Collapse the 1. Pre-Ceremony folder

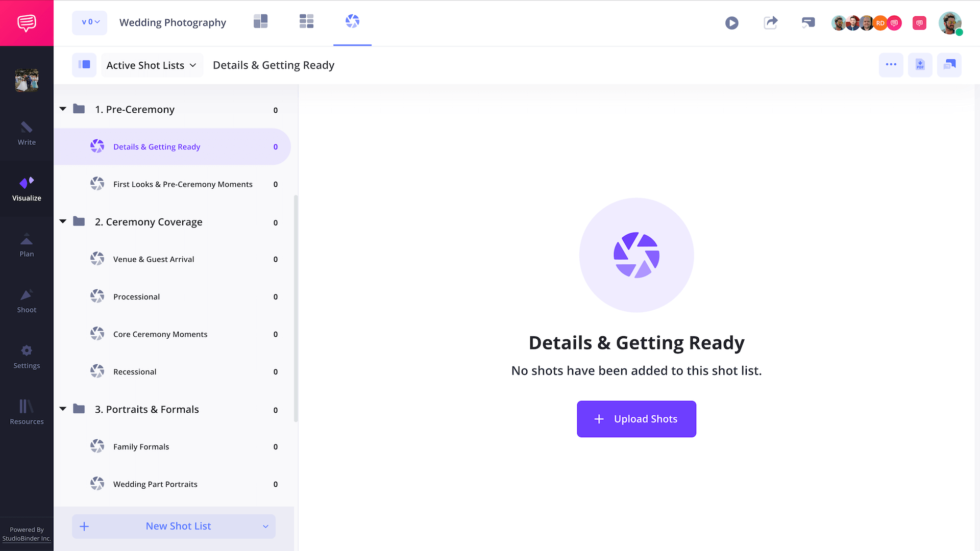pyautogui.click(x=63, y=109)
